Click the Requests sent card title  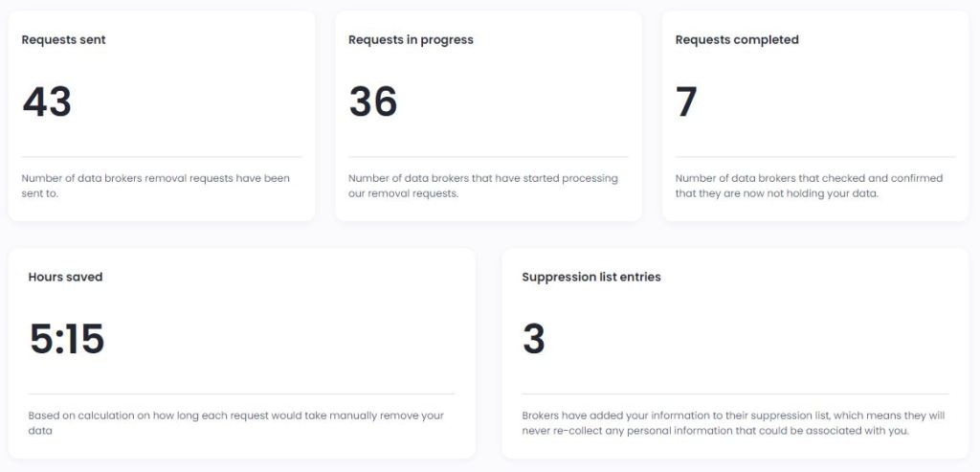tap(63, 39)
